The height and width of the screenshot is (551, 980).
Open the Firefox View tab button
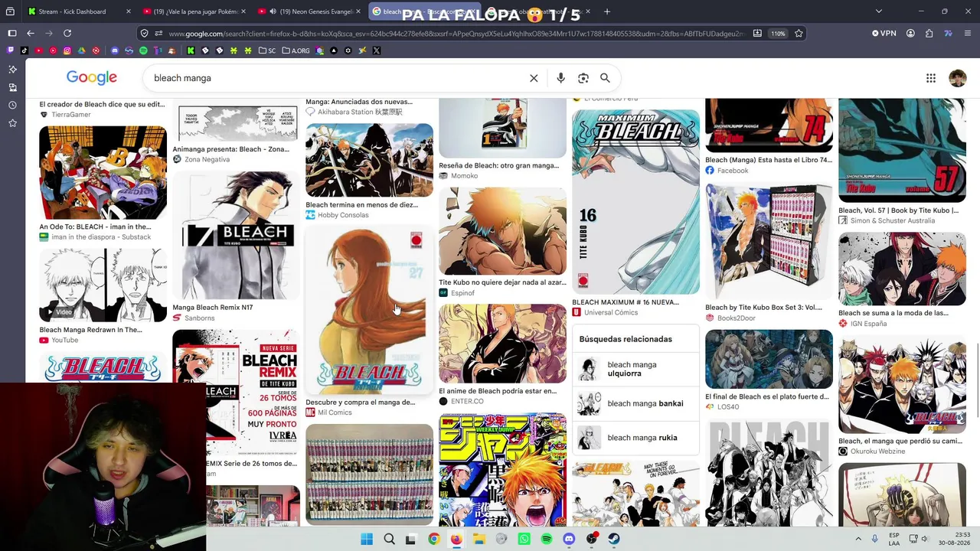click(11, 11)
